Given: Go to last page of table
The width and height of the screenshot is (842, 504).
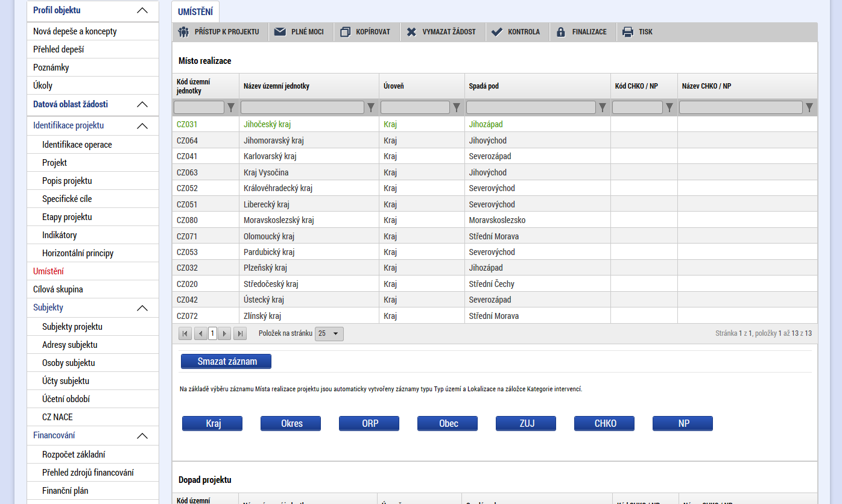Looking at the screenshot, I should (x=240, y=333).
